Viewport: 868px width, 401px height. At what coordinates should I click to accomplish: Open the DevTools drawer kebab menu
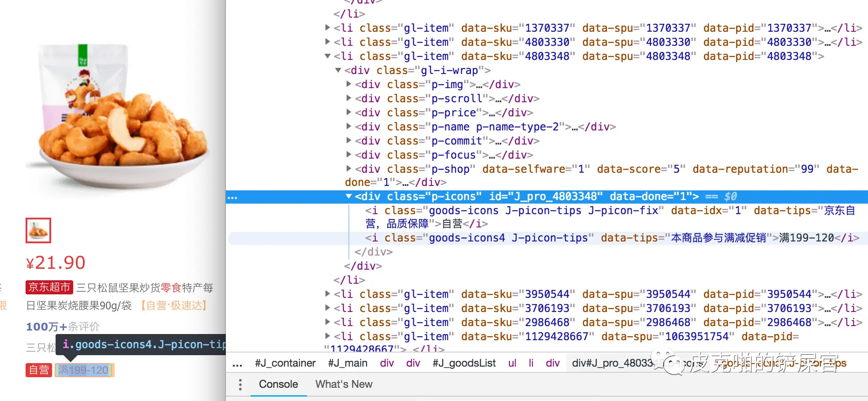click(x=240, y=385)
